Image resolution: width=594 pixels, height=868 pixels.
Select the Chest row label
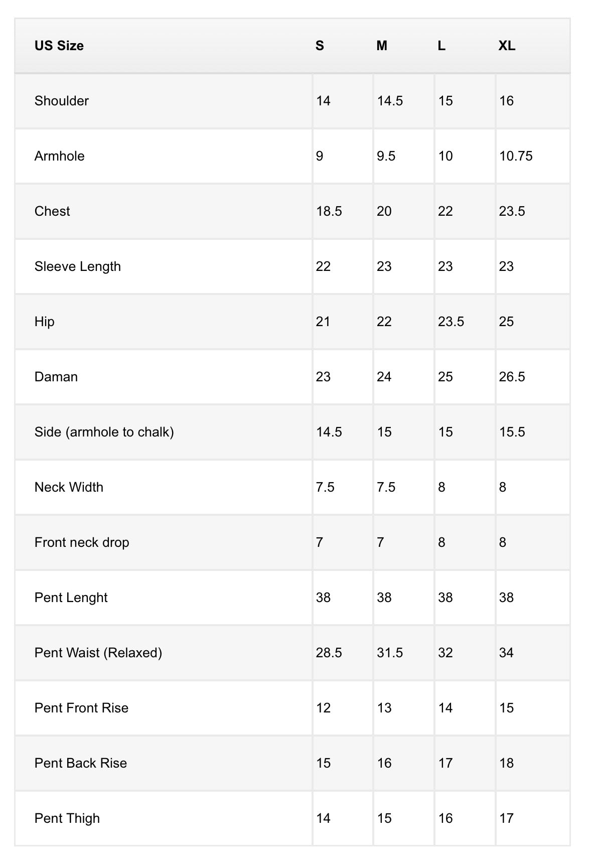52,211
